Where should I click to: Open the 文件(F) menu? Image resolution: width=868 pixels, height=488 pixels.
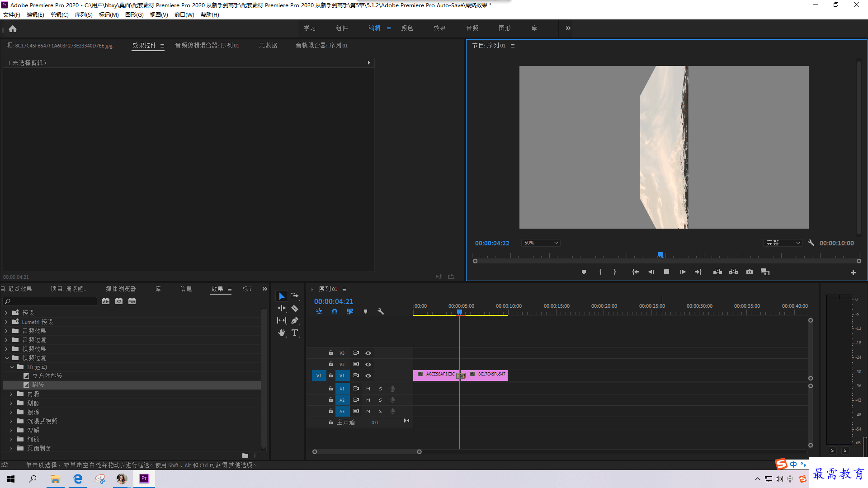12,15
